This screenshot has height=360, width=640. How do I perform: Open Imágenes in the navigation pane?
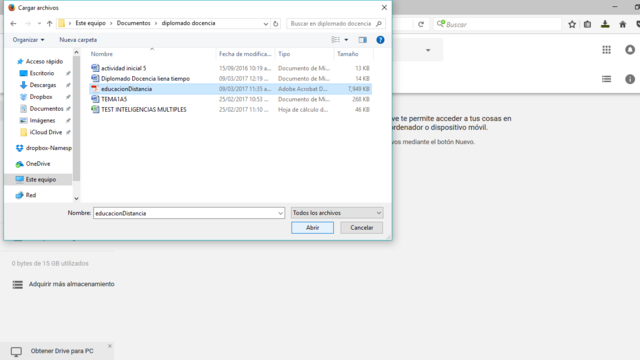coord(42,120)
